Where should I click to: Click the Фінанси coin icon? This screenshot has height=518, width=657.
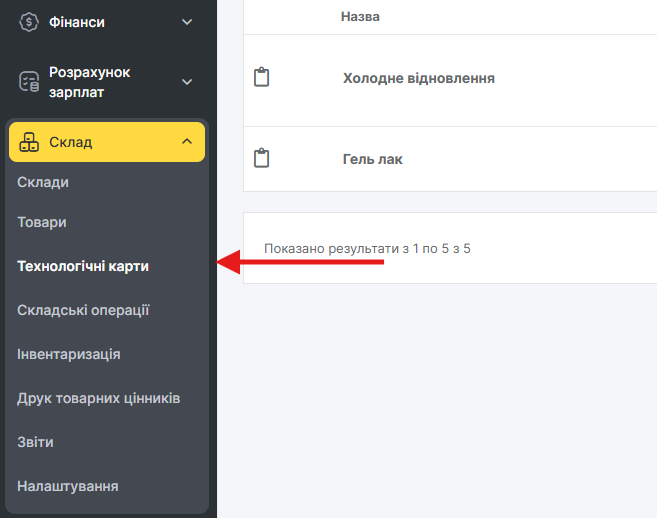click(29, 21)
